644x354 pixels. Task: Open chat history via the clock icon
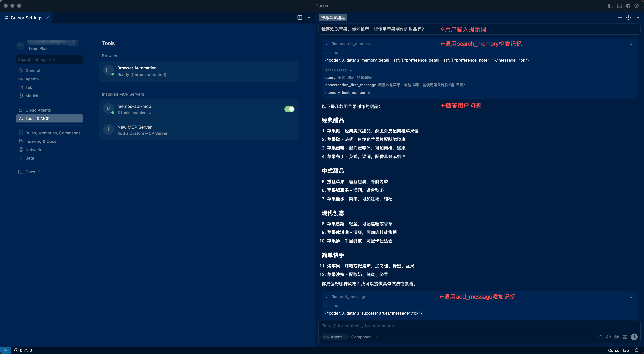pyautogui.click(x=629, y=17)
